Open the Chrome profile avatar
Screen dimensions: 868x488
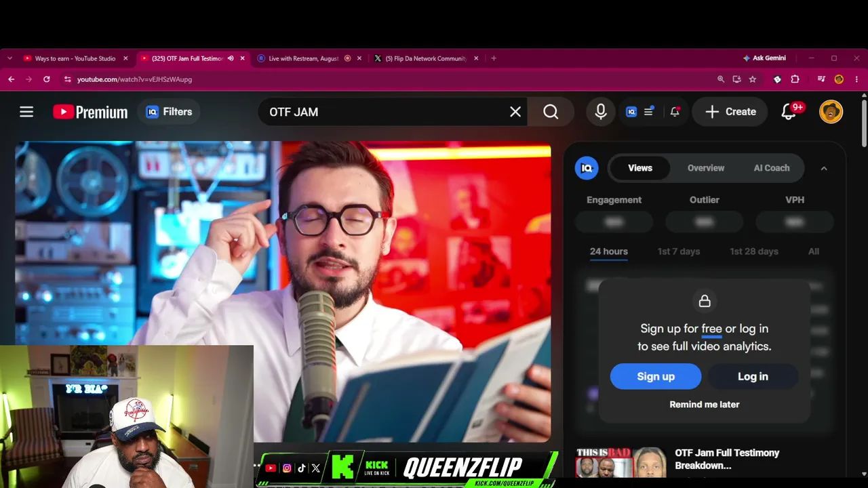pyautogui.click(x=839, y=79)
